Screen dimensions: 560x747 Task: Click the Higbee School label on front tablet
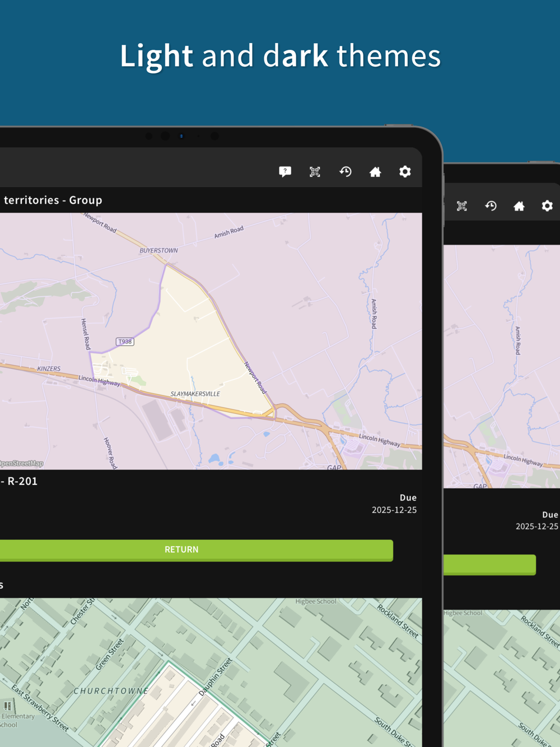coord(316,601)
